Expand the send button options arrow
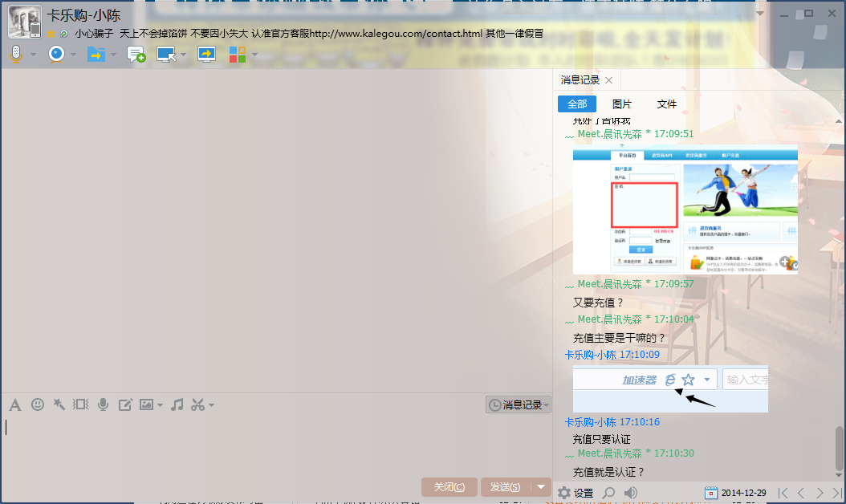846x504 pixels. 542,487
